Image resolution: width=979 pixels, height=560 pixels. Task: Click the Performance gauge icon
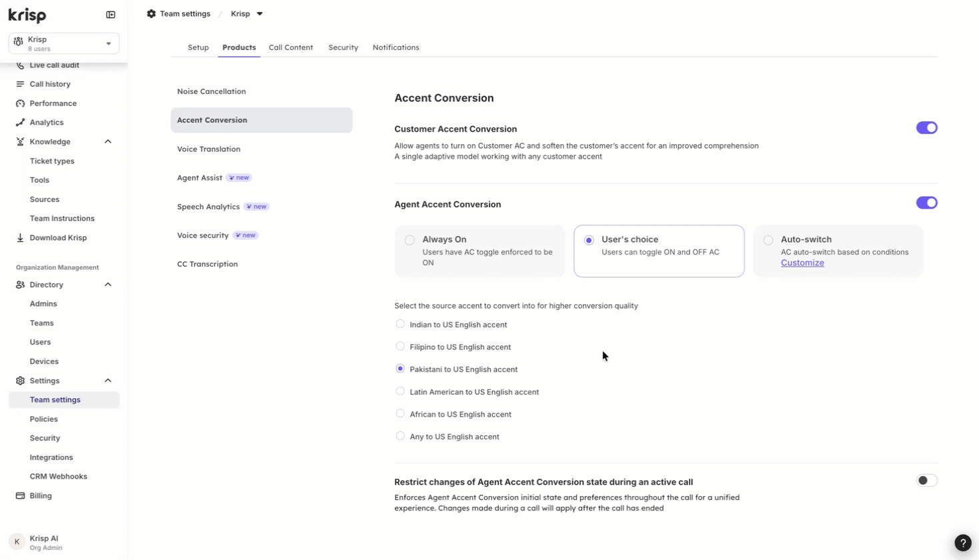[20, 103]
